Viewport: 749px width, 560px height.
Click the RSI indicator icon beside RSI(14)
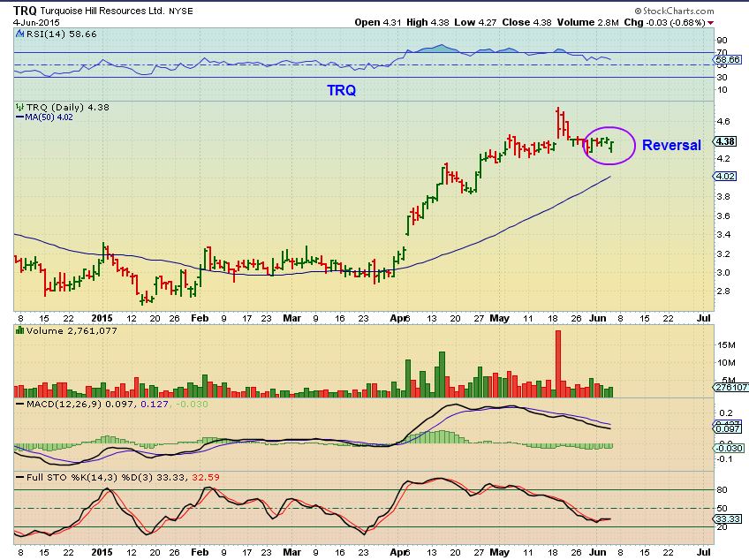pos(20,34)
